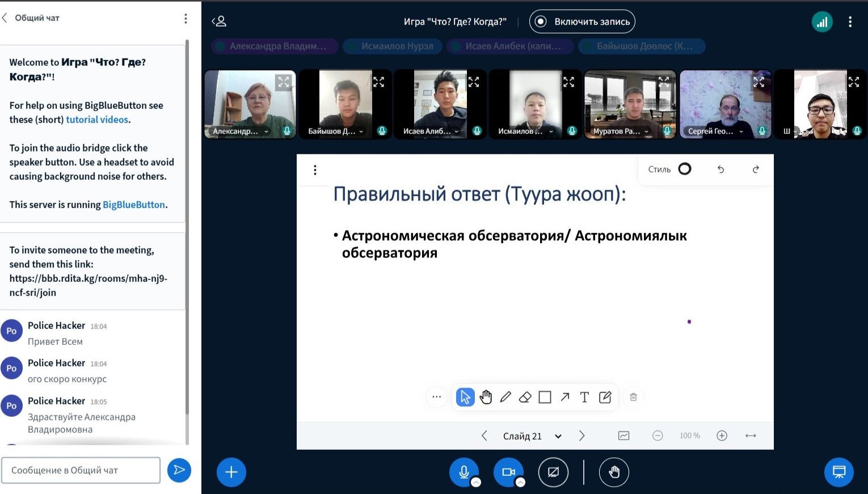Open the Style panel on whiteboard

tap(669, 169)
